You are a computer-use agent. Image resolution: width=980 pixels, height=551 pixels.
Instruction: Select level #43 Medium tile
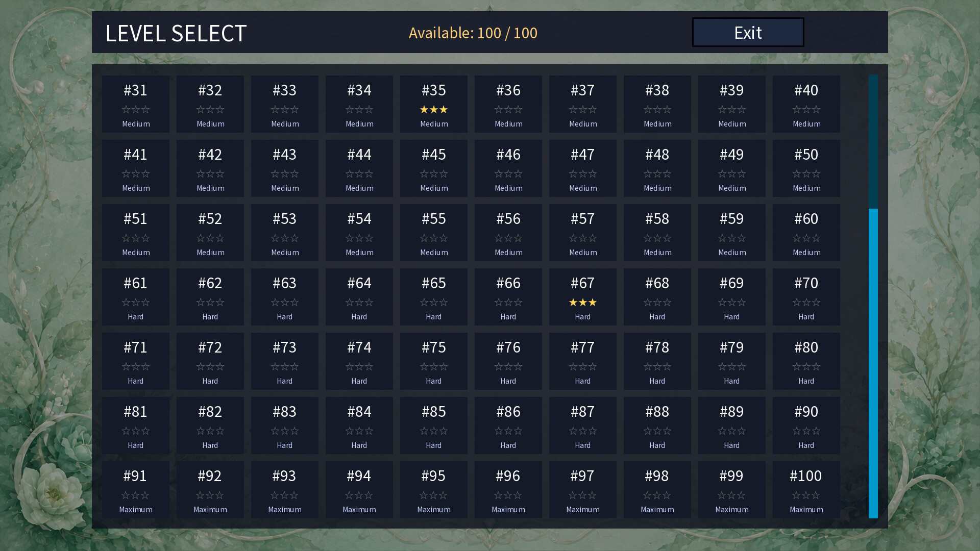tap(285, 168)
